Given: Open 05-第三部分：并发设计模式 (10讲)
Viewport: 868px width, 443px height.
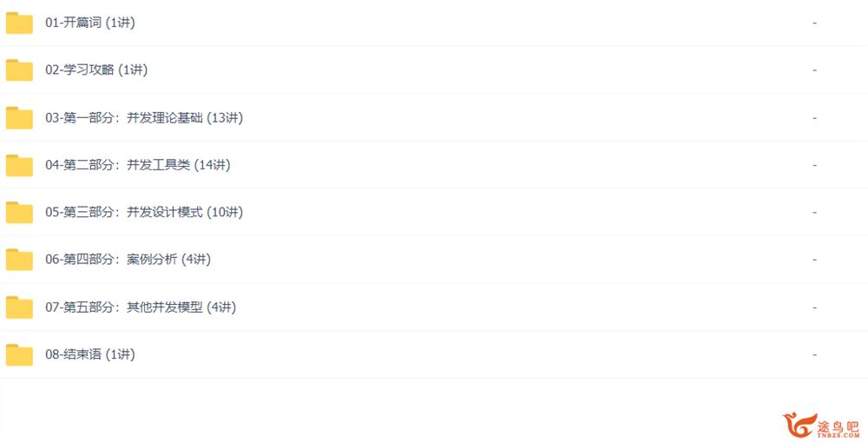Looking at the screenshot, I should coord(144,212).
